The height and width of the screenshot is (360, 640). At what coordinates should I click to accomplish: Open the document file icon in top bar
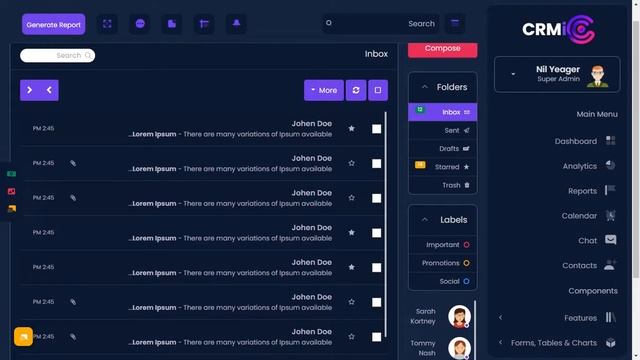pyautogui.click(x=172, y=24)
